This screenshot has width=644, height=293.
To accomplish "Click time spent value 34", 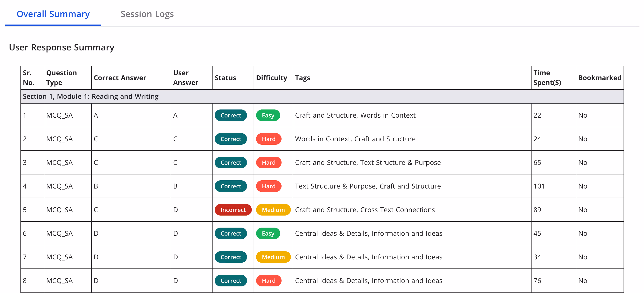I will [537, 257].
